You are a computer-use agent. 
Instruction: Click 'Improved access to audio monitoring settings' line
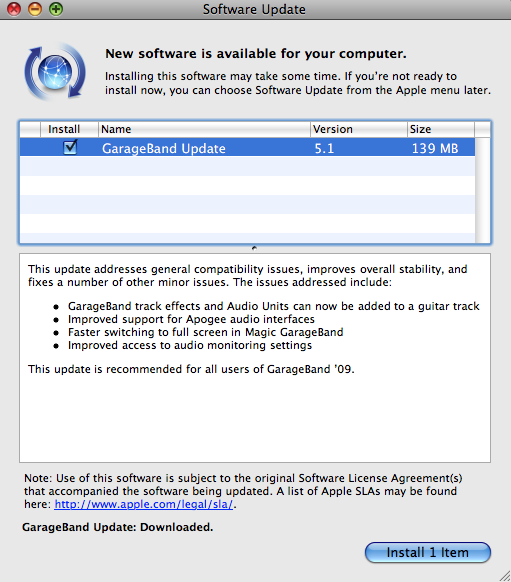click(190, 345)
